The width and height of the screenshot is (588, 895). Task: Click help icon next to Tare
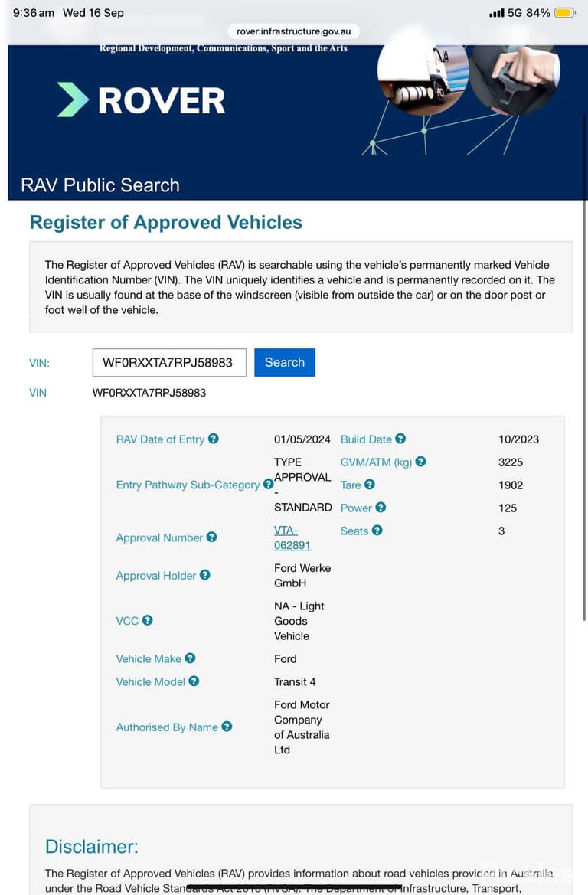[x=370, y=484]
